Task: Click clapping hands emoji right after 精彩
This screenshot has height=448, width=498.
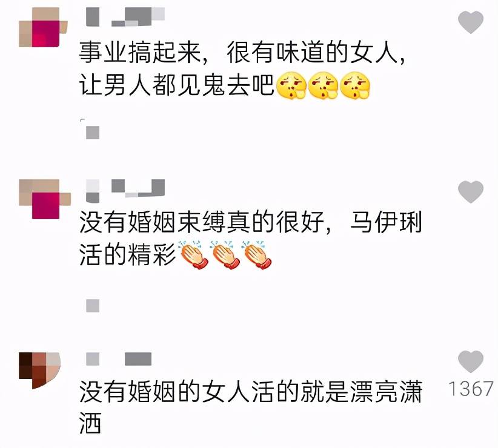Action: pyautogui.click(x=193, y=255)
